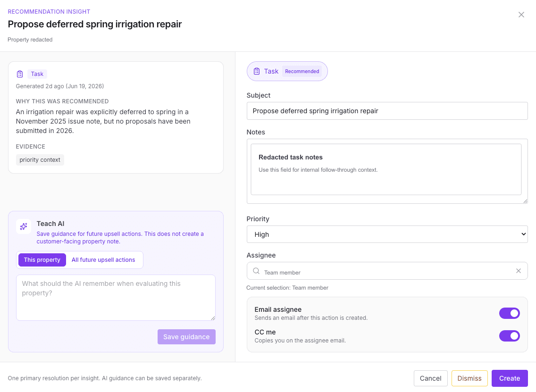Click the Teach AI sparkle icon
The image size is (536, 392).
click(x=24, y=226)
